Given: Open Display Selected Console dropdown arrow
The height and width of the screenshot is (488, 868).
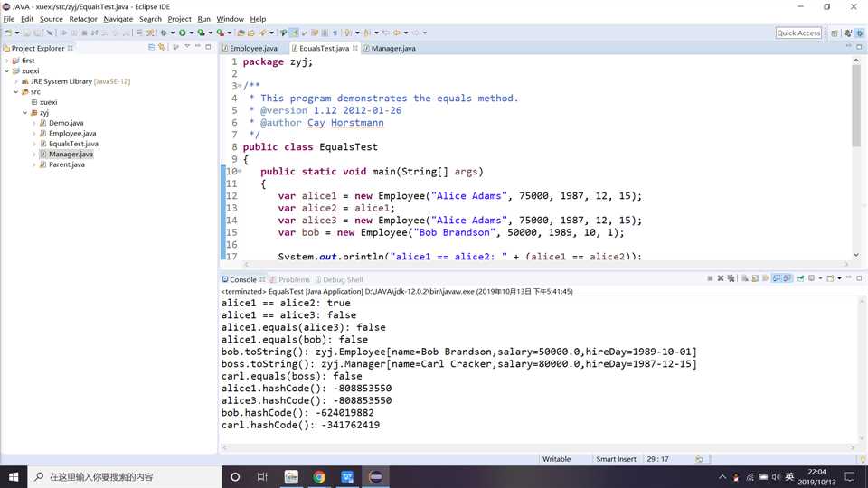Looking at the screenshot, I should point(820,278).
